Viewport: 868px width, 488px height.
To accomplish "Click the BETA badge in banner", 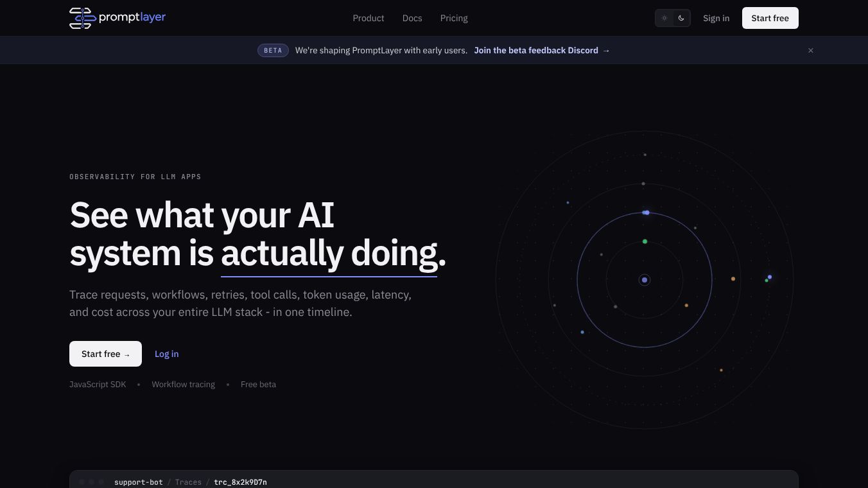I will pyautogui.click(x=273, y=50).
